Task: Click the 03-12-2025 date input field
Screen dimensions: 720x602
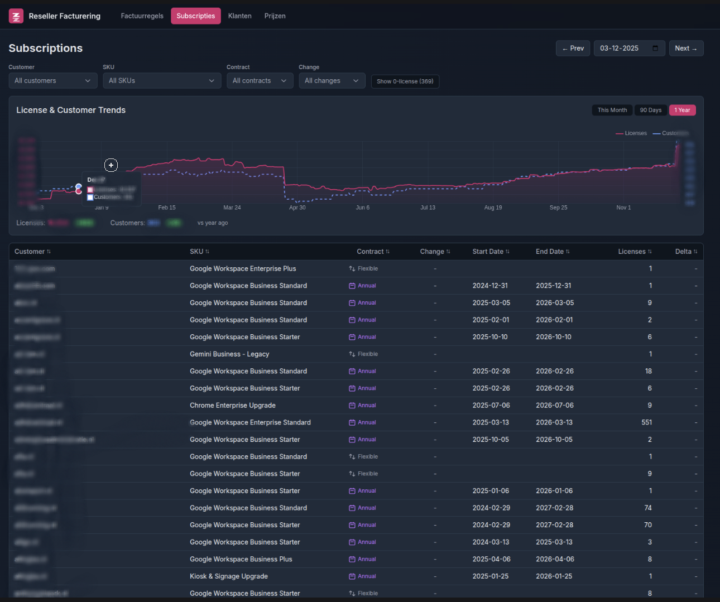Action: (x=622, y=48)
